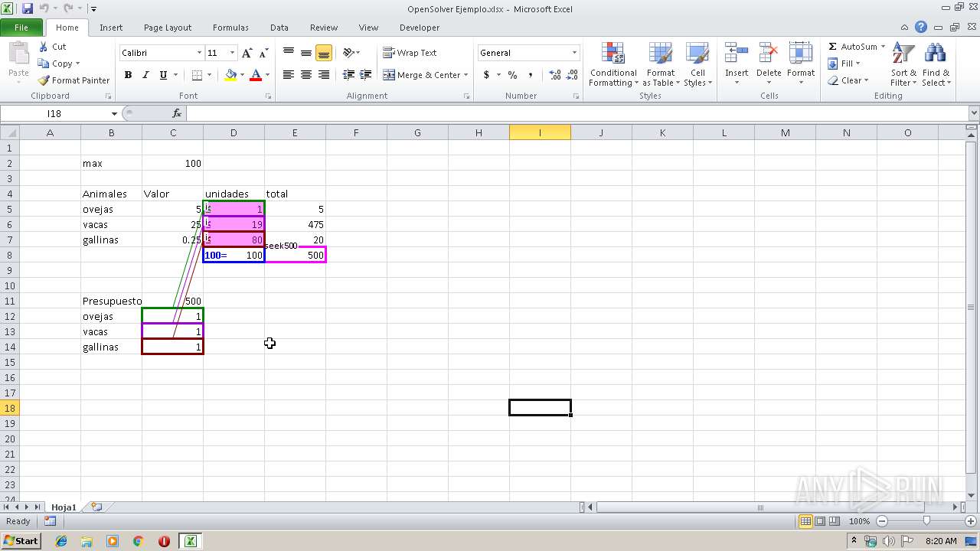Click the Copy button
Screen dimensions: 980x551
55,64
